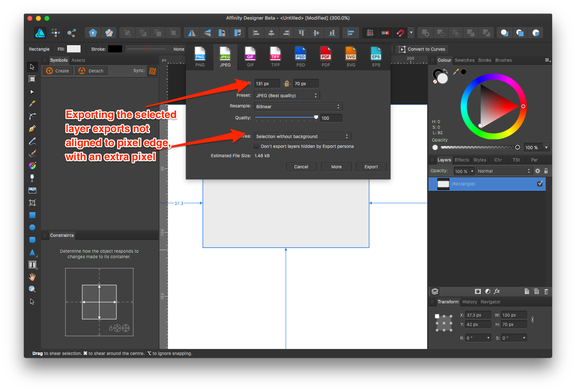Open the Normal blend mode dropdown

[x=504, y=171]
